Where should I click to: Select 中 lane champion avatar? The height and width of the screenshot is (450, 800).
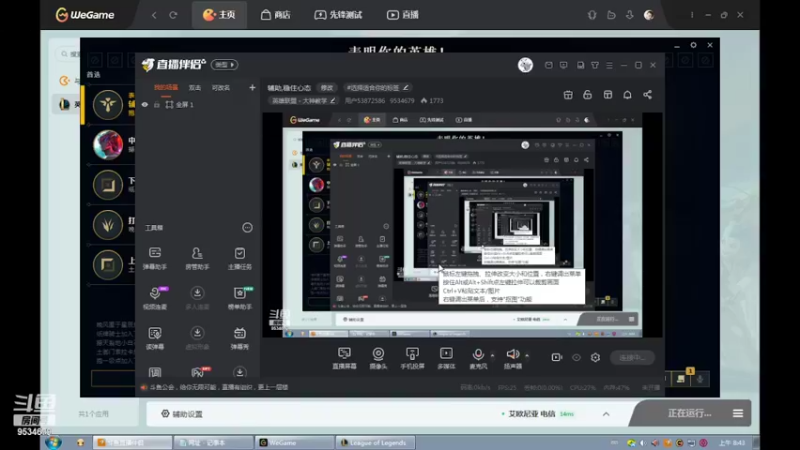(108, 144)
